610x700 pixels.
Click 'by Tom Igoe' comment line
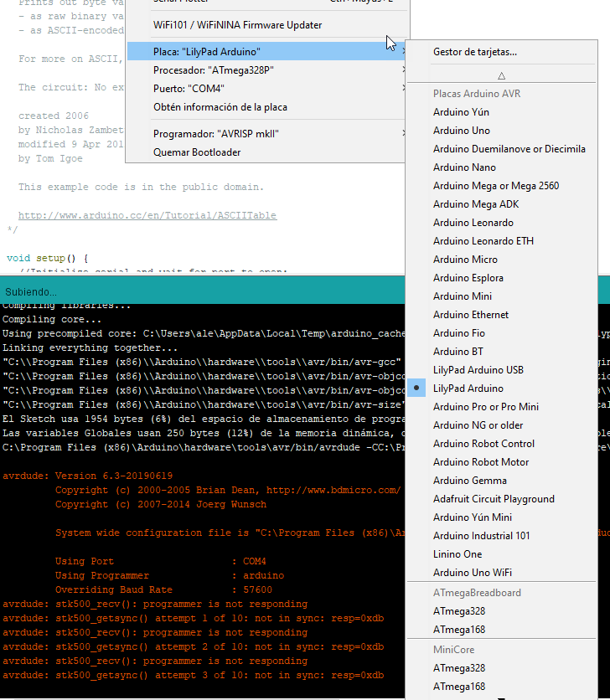click(50, 158)
